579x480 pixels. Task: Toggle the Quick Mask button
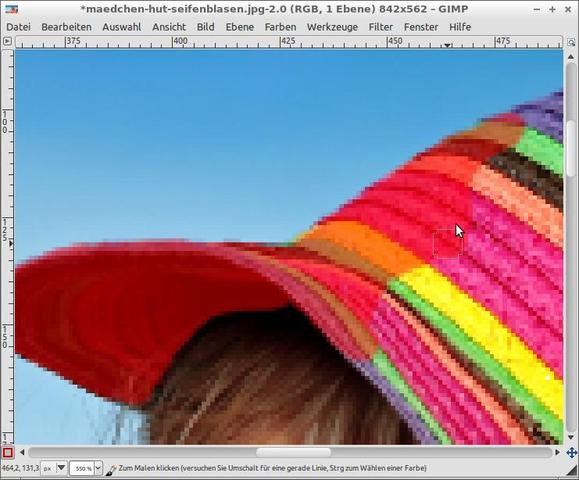[x=7, y=452]
